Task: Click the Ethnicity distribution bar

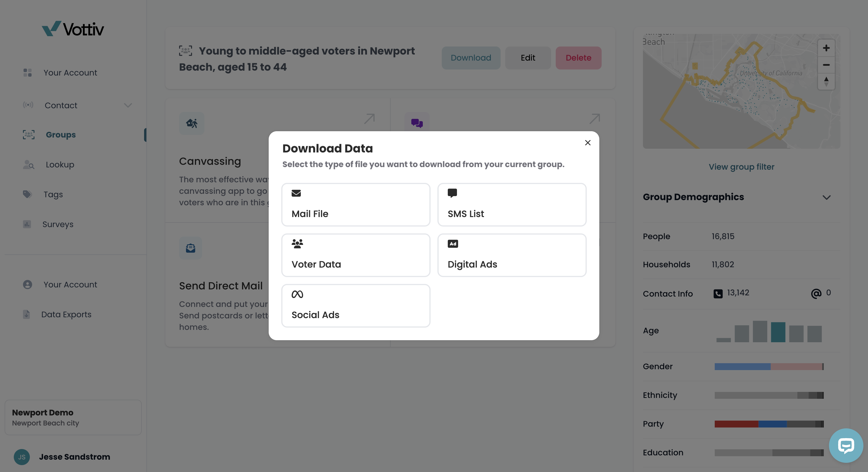Action: point(769,395)
